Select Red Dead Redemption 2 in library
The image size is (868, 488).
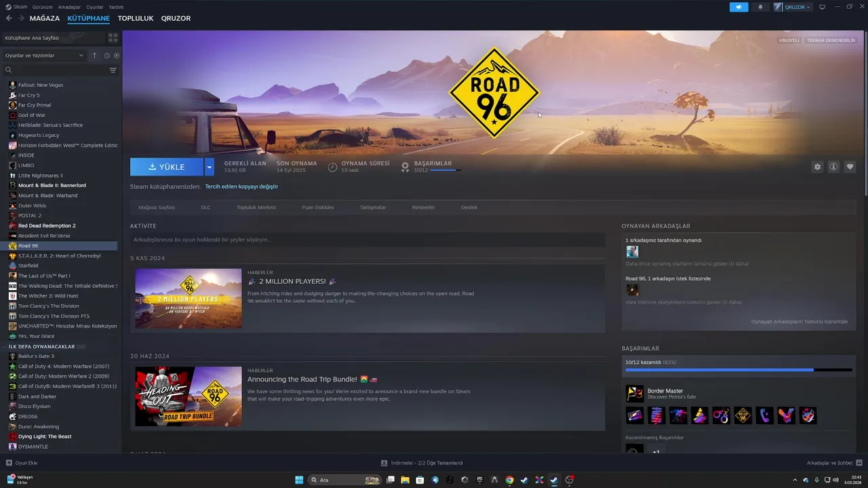point(47,226)
